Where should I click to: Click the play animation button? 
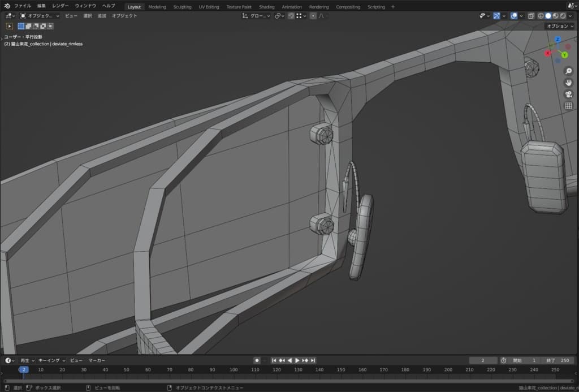coord(297,360)
